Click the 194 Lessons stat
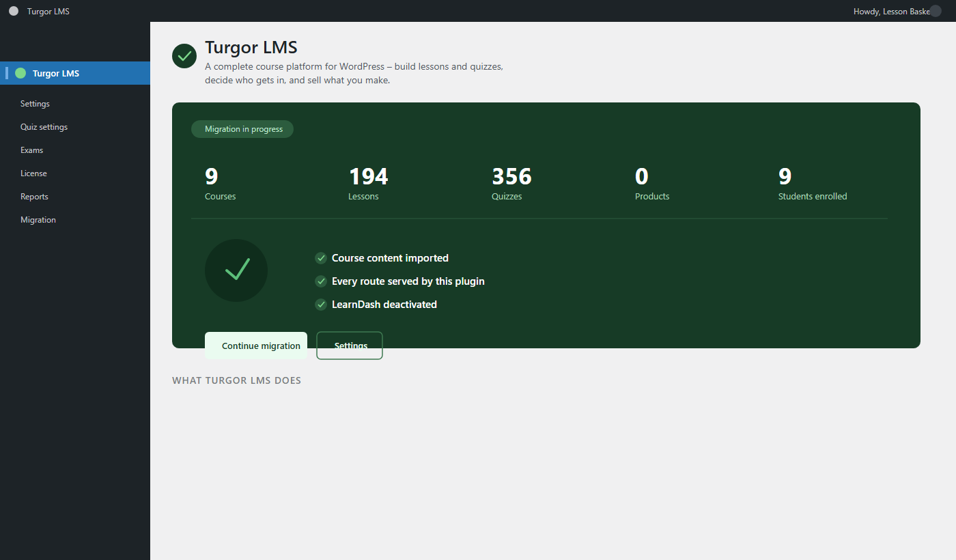 point(368,183)
